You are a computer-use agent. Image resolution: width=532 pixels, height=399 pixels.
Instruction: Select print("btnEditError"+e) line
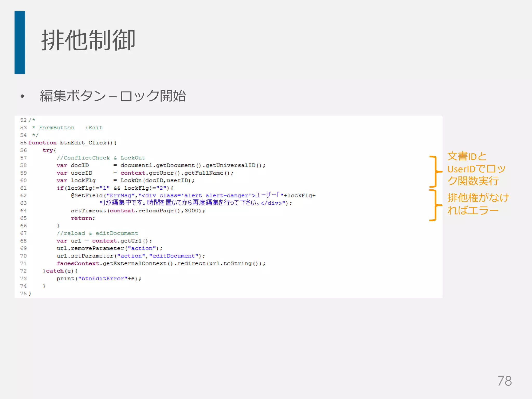click(x=99, y=278)
